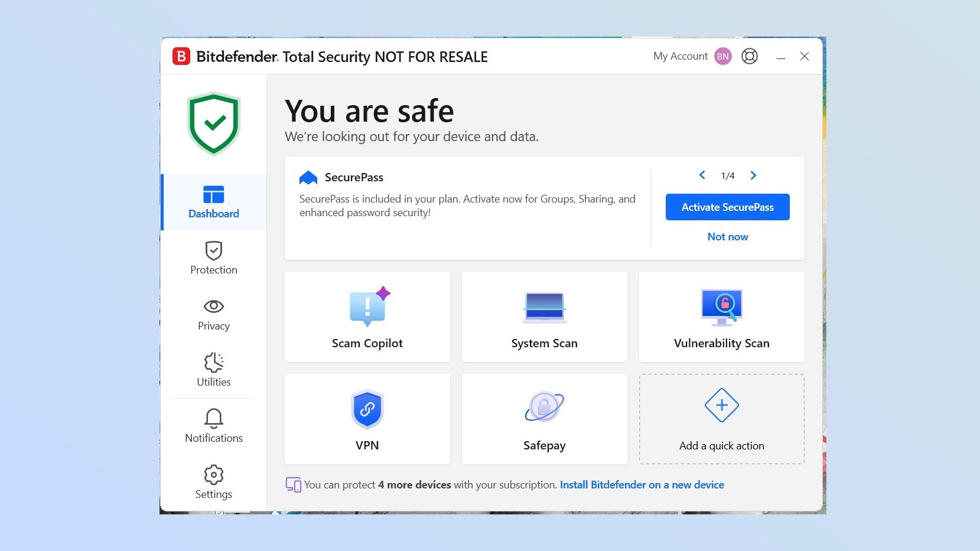Click the Bitdefender red B logo
980x551 pixels.
(x=181, y=56)
